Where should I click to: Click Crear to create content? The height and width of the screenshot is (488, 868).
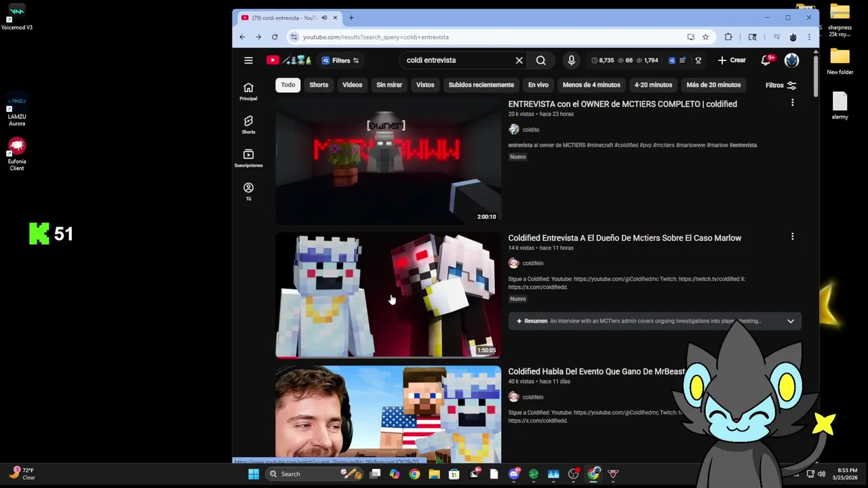[x=732, y=60]
